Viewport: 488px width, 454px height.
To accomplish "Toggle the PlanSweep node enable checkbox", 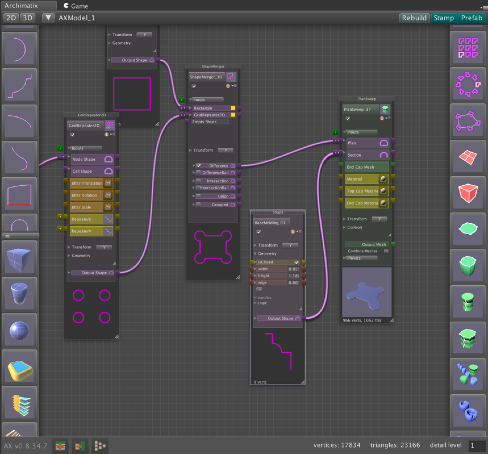I will pyautogui.click(x=348, y=118).
